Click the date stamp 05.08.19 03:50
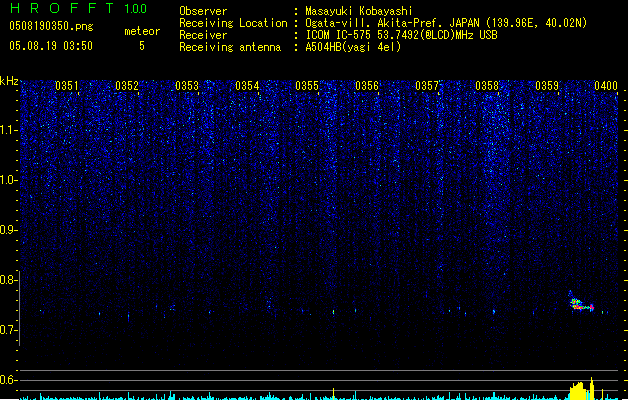Image resolution: width=629 pixels, height=400 pixels. tap(51, 46)
